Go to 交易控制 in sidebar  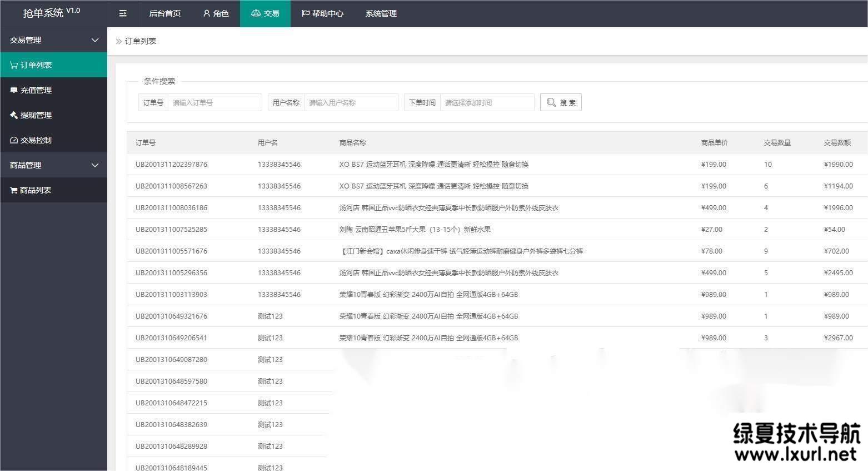[x=53, y=140]
